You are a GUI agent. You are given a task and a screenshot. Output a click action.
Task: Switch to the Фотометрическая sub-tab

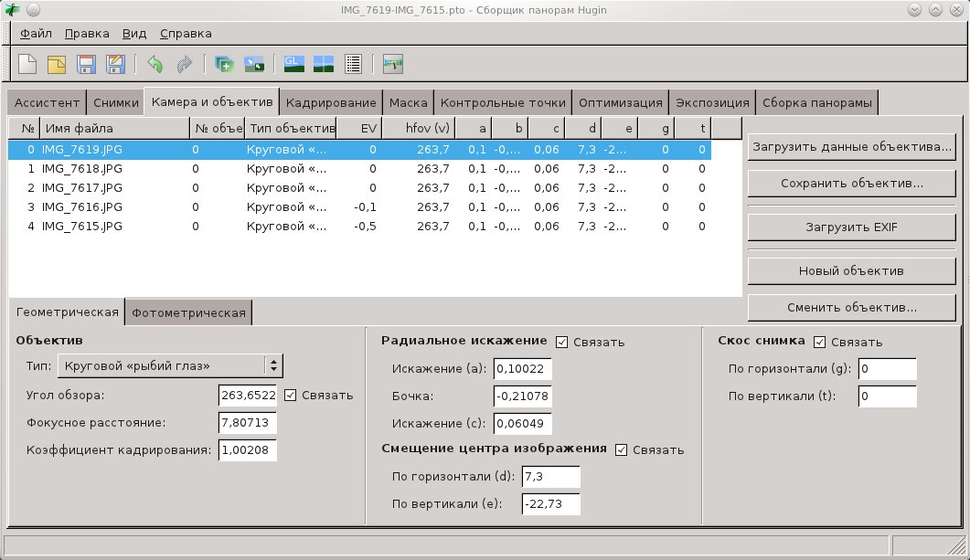[x=188, y=312]
